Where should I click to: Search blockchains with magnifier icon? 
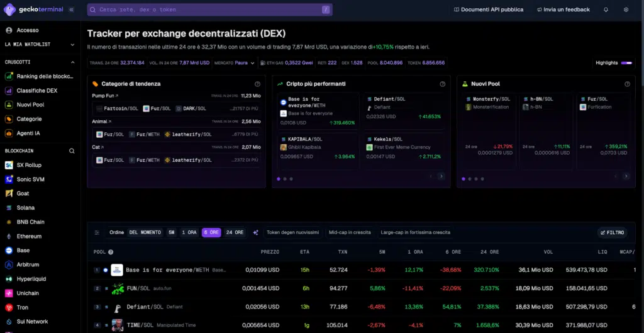click(x=72, y=151)
